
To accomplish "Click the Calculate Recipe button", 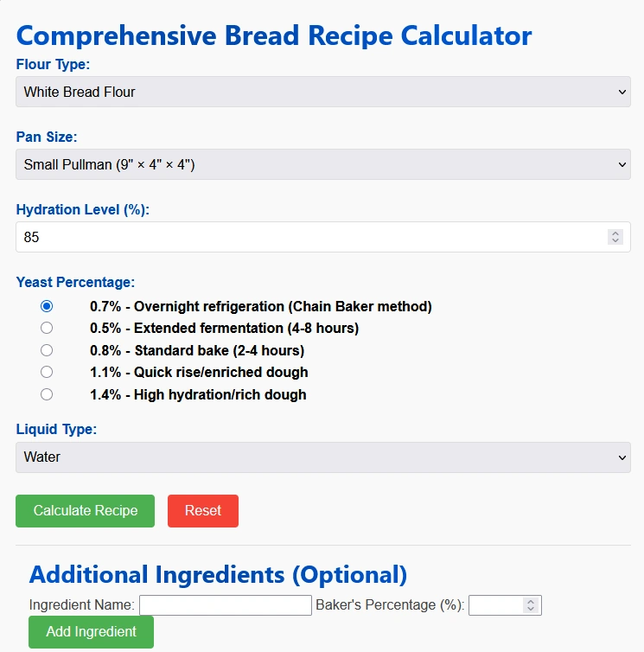I will [86, 511].
